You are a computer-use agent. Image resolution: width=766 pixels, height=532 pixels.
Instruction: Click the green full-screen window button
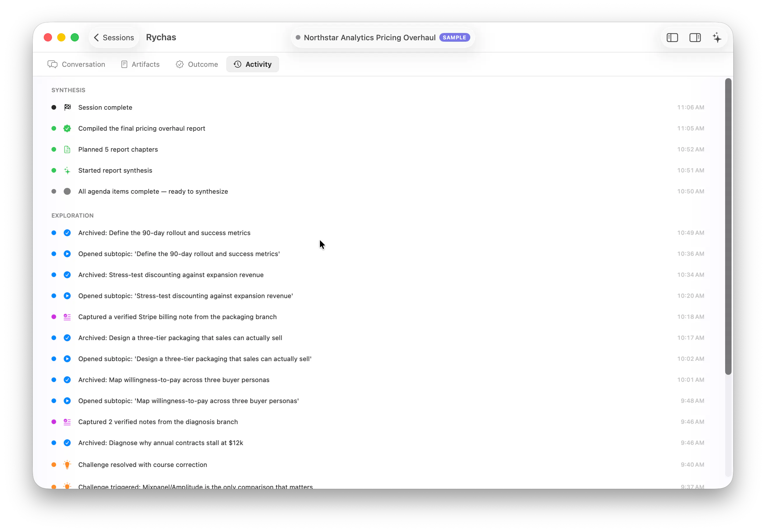tap(75, 37)
